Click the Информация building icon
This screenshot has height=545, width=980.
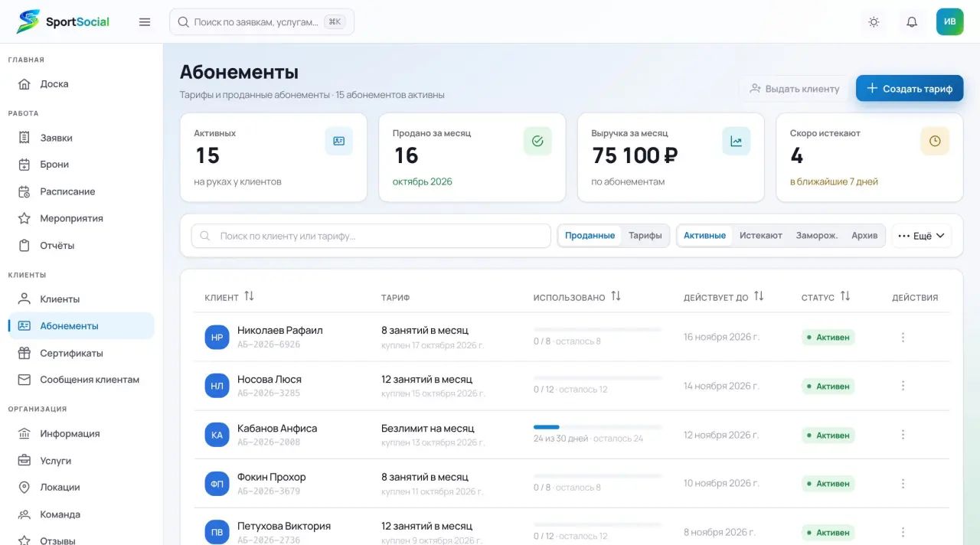24,433
